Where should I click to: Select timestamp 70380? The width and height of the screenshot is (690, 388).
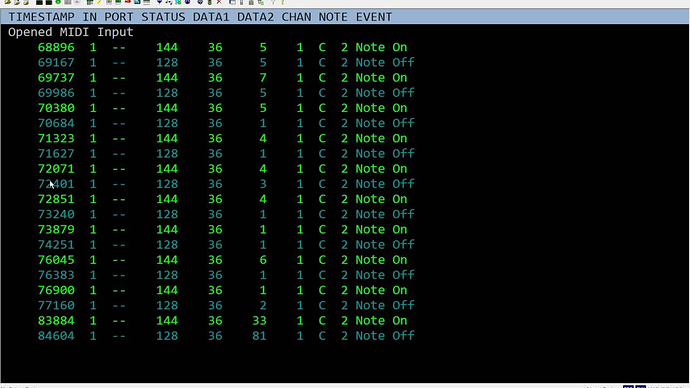coord(56,108)
